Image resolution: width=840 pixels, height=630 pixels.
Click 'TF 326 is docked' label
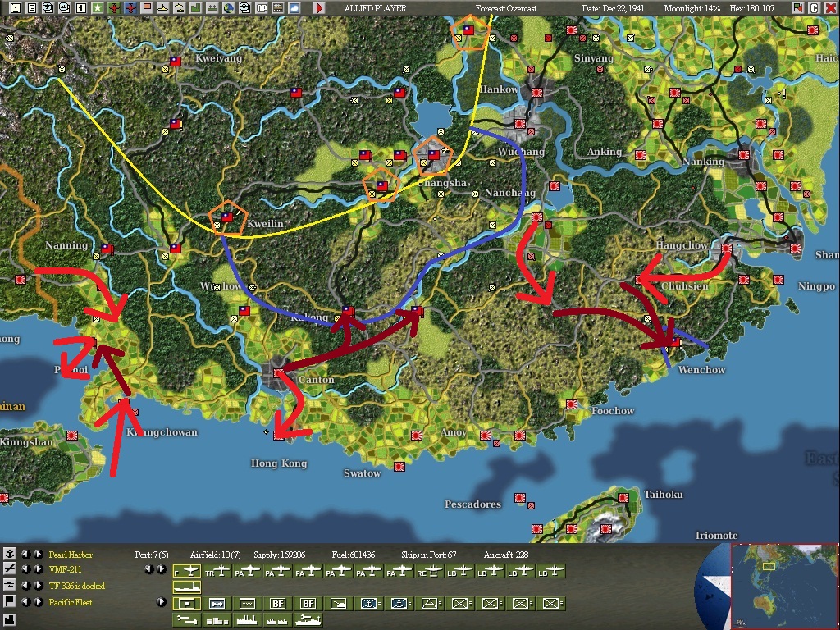pyautogui.click(x=76, y=586)
